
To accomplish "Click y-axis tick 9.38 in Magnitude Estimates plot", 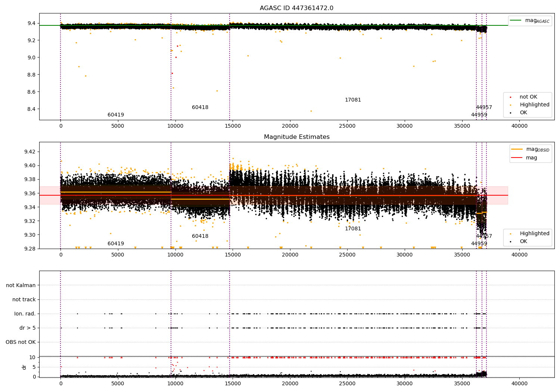I will 30,180.
